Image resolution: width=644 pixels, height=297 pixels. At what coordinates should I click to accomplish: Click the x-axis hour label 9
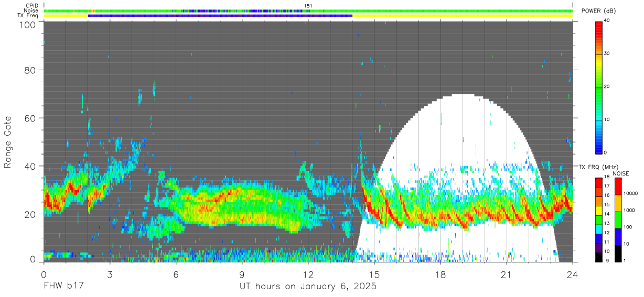242,274
